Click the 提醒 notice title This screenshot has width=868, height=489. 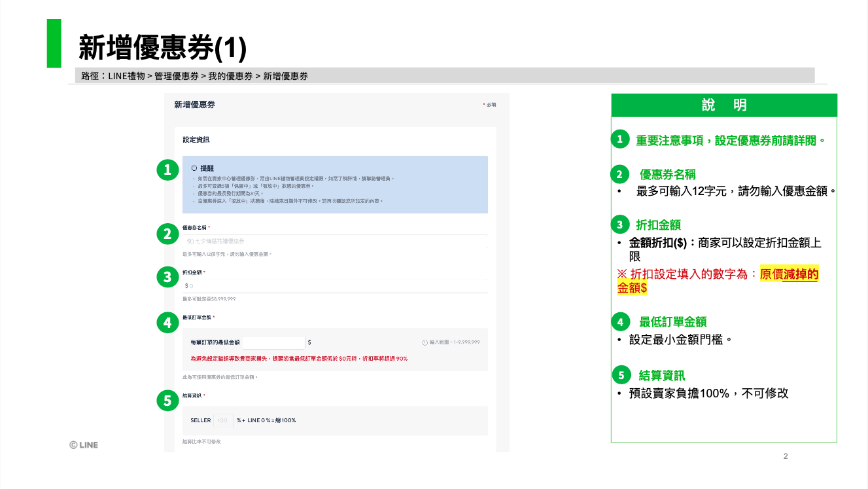[207, 168]
